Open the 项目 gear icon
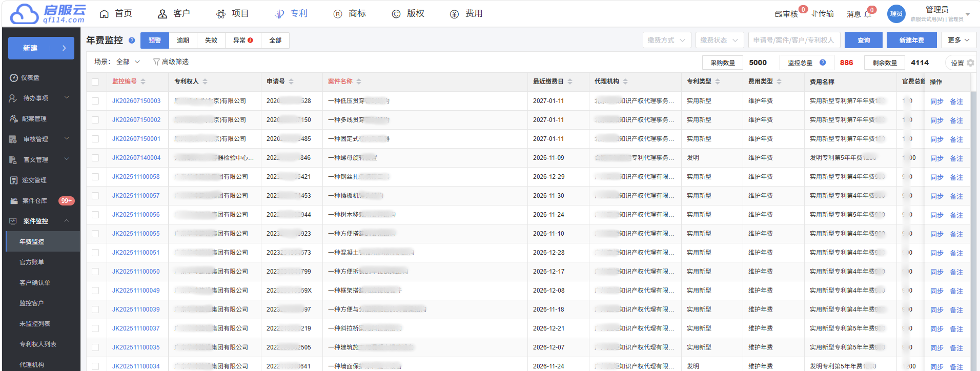The height and width of the screenshot is (371, 980). [x=221, y=14]
